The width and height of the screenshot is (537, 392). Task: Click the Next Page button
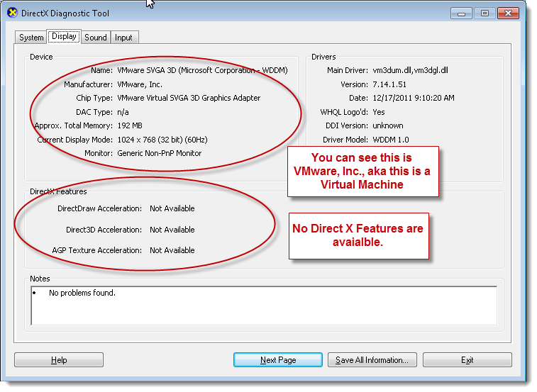pos(278,360)
